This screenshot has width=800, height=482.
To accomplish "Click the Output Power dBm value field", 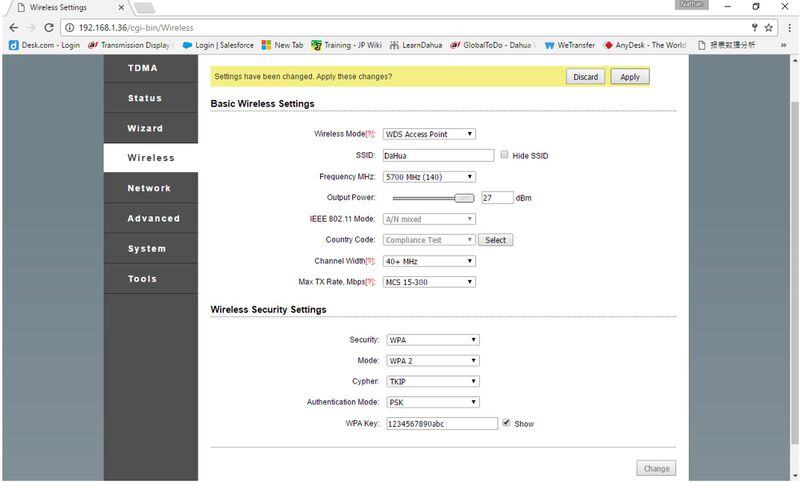I will click(497, 198).
